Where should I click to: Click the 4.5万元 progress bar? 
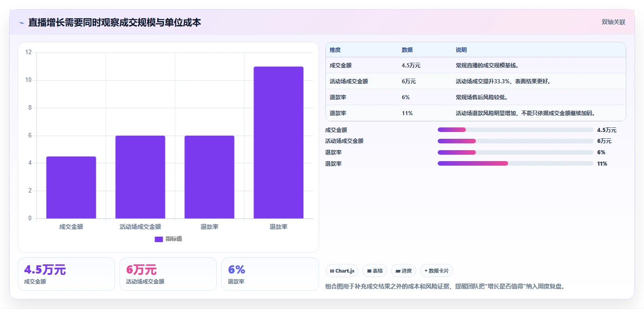pos(515,130)
